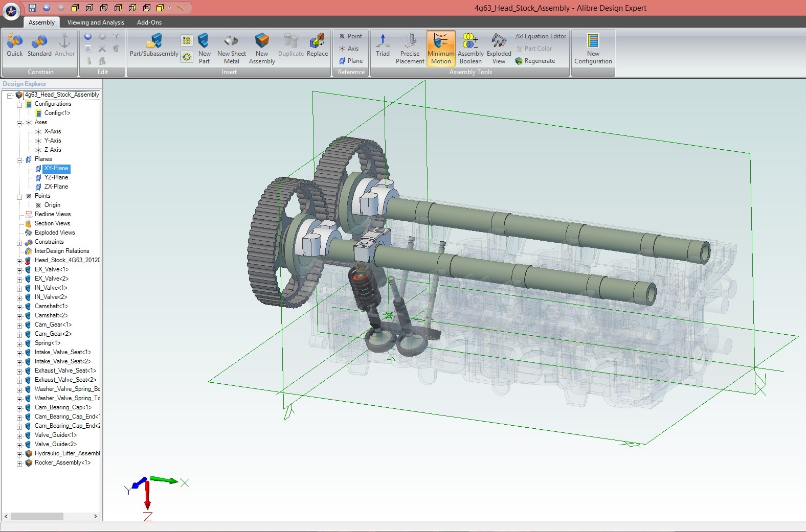Collapse the Configurations node
This screenshot has width=806, height=532.
coord(19,104)
